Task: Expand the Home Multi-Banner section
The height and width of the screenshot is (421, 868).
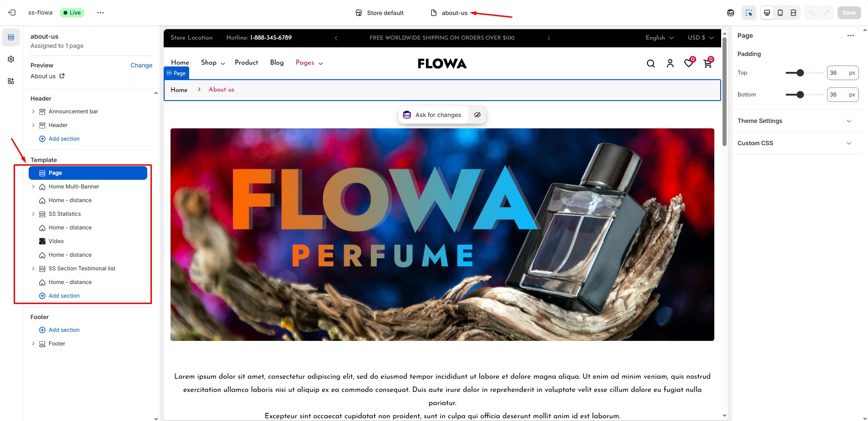Action: coord(33,187)
